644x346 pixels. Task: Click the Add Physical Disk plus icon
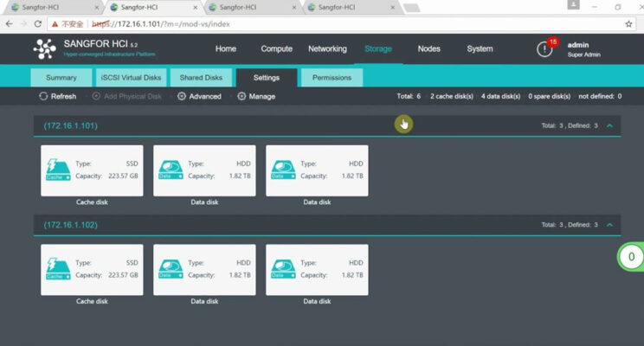[x=96, y=96]
